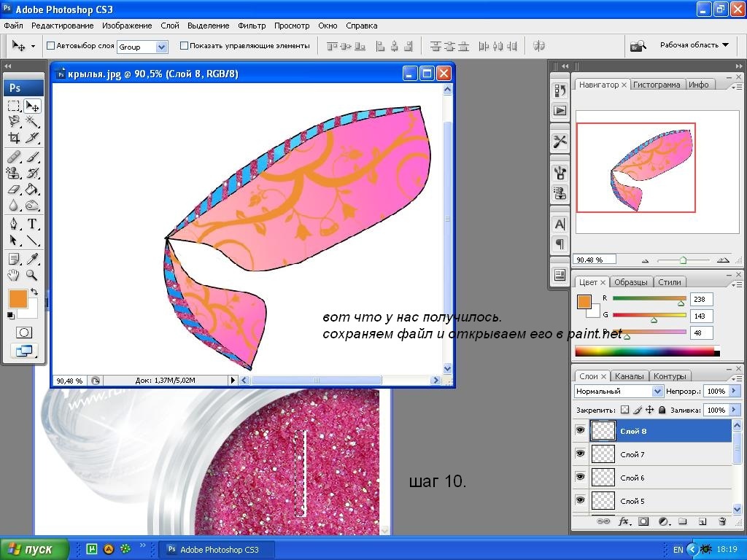Open the Нормальный blend mode dropdown
The width and height of the screenshot is (747, 560).
(617, 392)
